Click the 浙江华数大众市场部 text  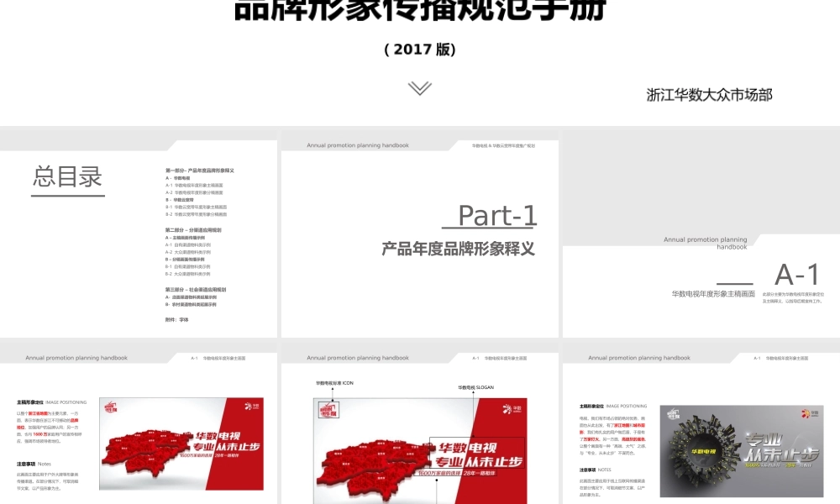tap(709, 95)
